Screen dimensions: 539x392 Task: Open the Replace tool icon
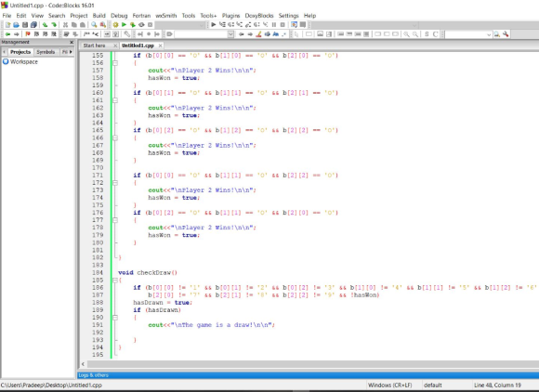pos(103,25)
